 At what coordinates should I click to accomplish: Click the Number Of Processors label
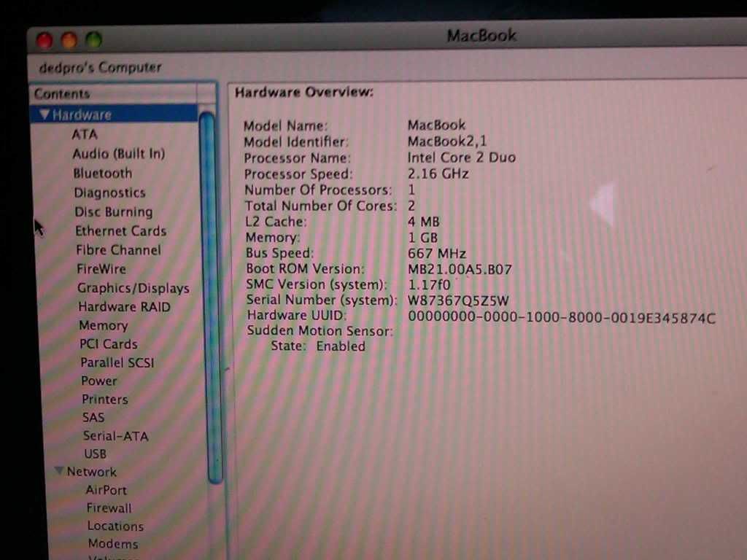(x=318, y=190)
